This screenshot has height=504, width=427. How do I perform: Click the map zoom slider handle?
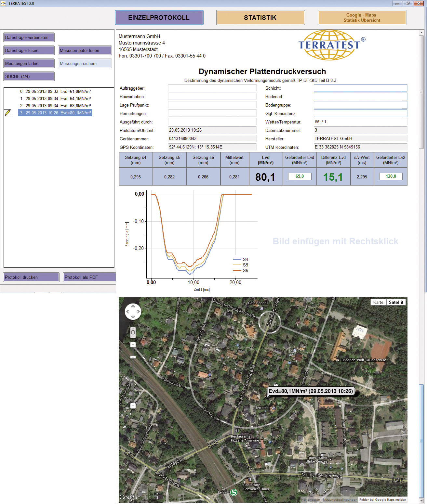pos(133,357)
